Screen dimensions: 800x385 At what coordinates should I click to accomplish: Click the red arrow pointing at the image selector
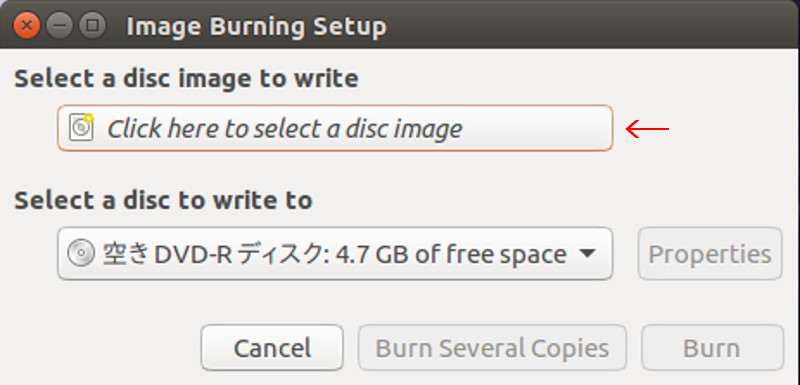click(647, 129)
